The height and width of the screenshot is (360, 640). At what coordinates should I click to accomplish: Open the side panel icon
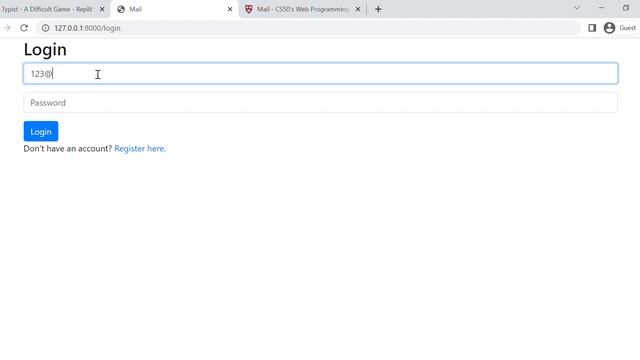(x=592, y=28)
